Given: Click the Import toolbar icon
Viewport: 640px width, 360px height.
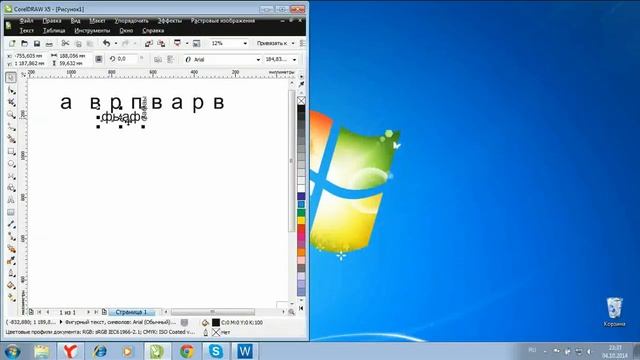Looking at the screenshot, I should (x=149, y=43).
